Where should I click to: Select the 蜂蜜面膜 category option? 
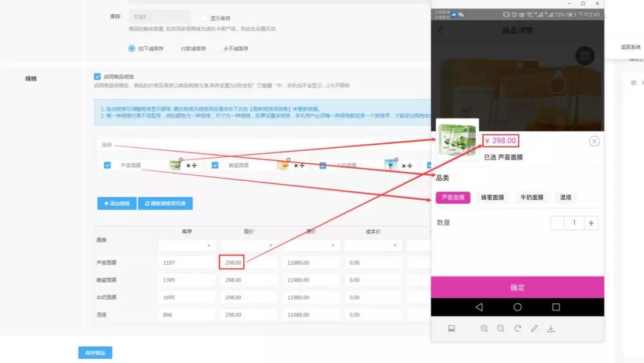[x=493, y=197]
